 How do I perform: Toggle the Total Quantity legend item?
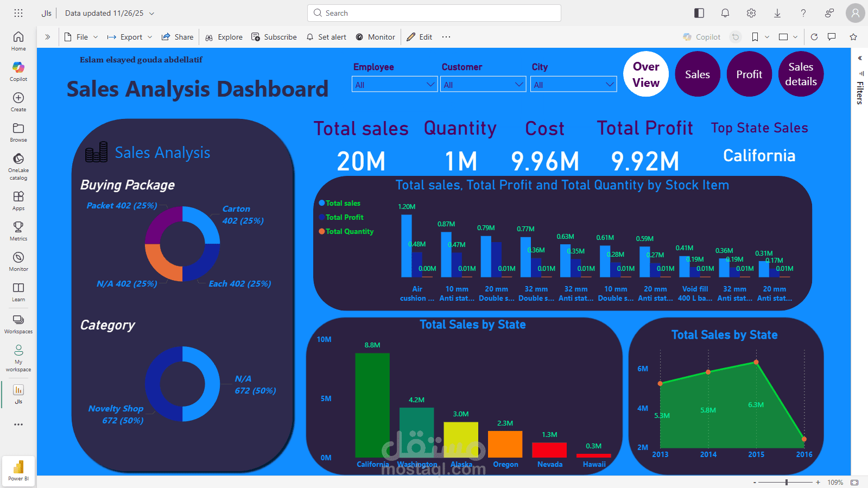346,231
